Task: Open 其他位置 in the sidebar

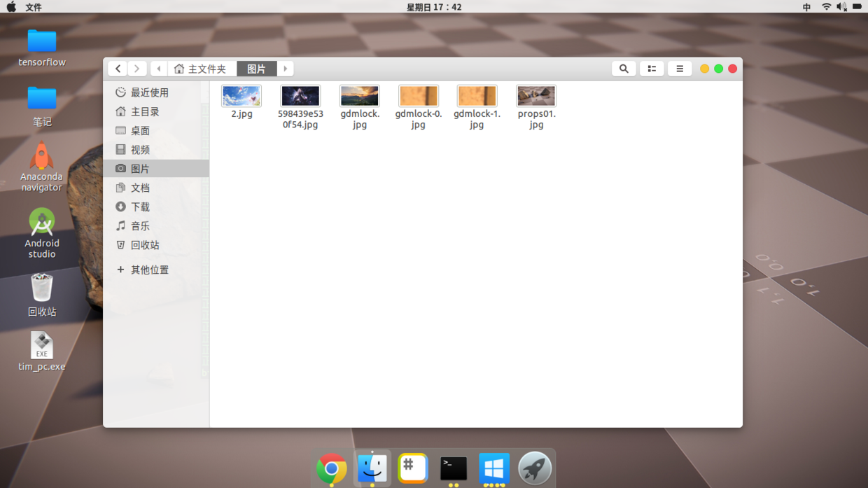Action: [149, 270]
